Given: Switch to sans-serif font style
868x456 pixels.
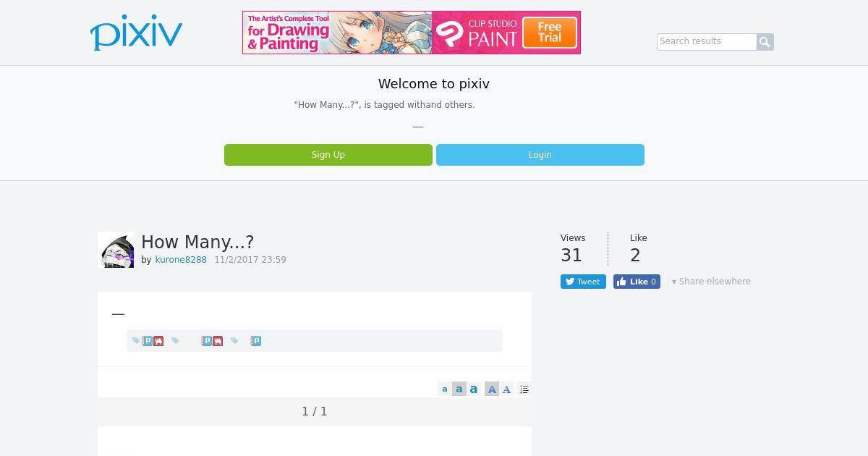Looking at the screenshot, I should click(492, 389).
